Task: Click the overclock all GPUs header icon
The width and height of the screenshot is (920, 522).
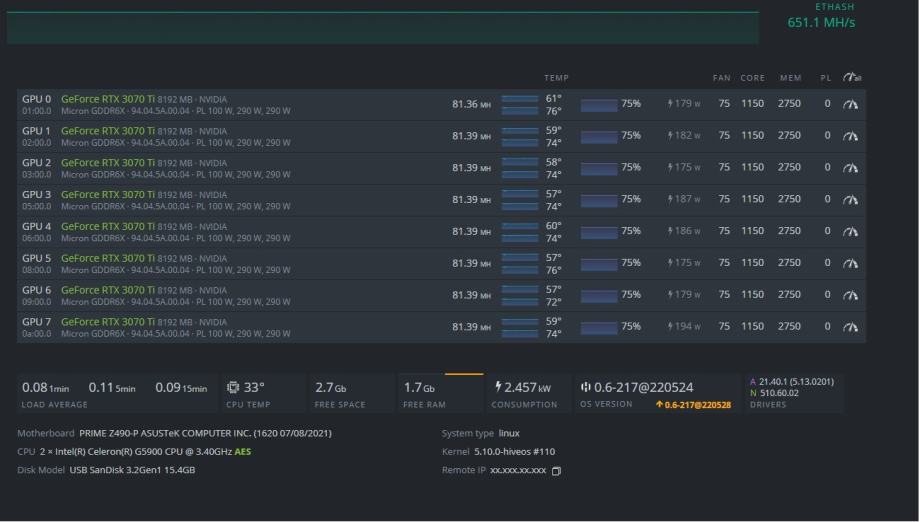Action: [x=851, y=78]
